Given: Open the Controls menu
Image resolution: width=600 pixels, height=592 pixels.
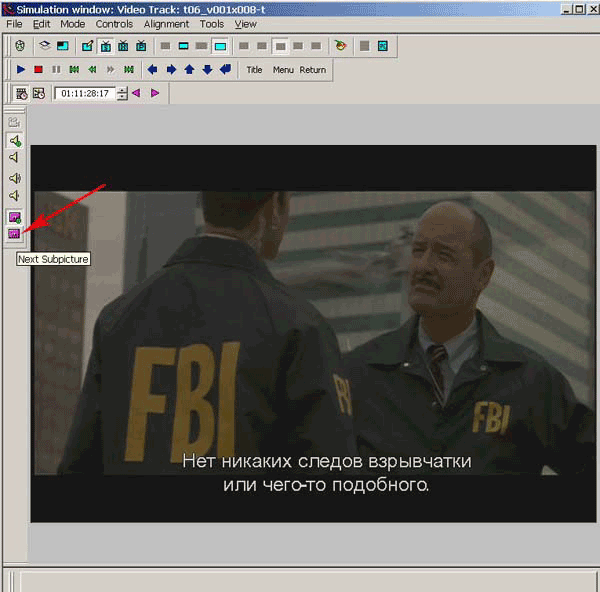Looking at the screenshot, I should coord(114,24).
